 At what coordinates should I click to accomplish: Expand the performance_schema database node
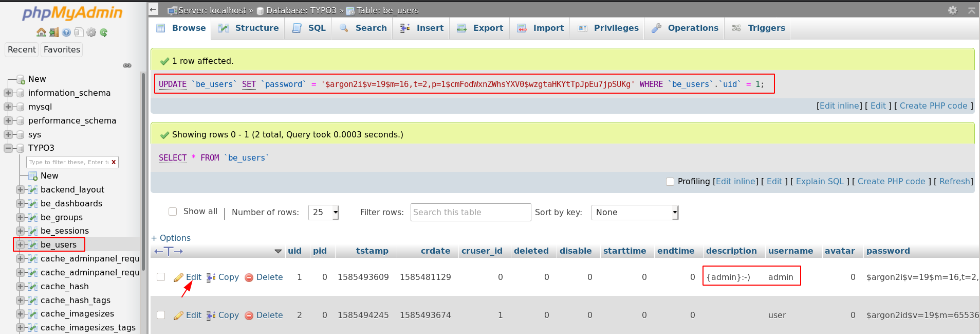(8, 121)
